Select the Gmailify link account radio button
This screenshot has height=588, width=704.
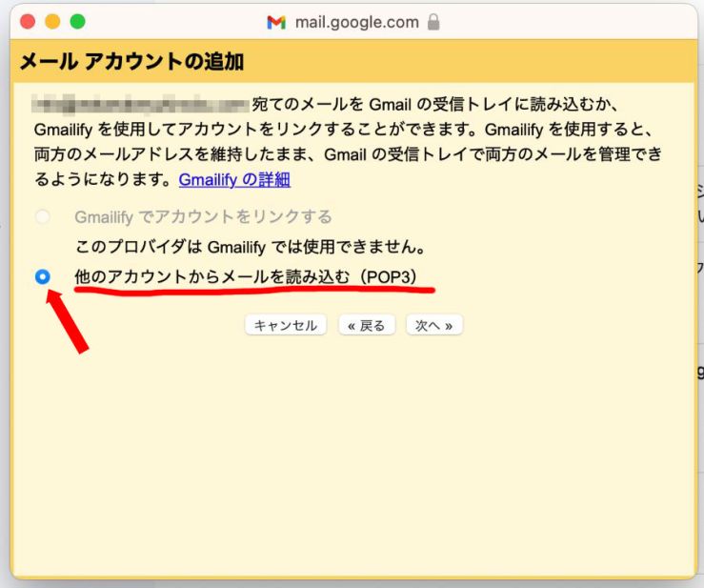[x=42, y=217]
